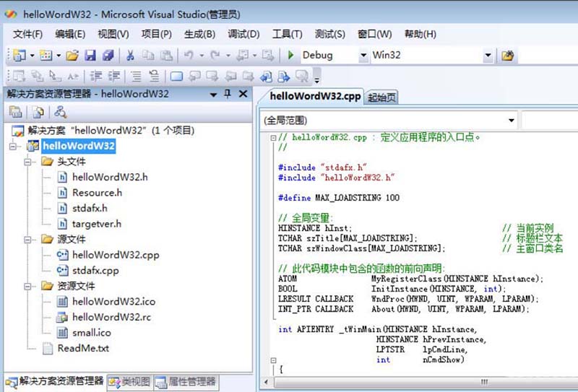Open the Debug configuration dropdown
The height and width of the screenshot is (392, 578).
click(363, 56)
